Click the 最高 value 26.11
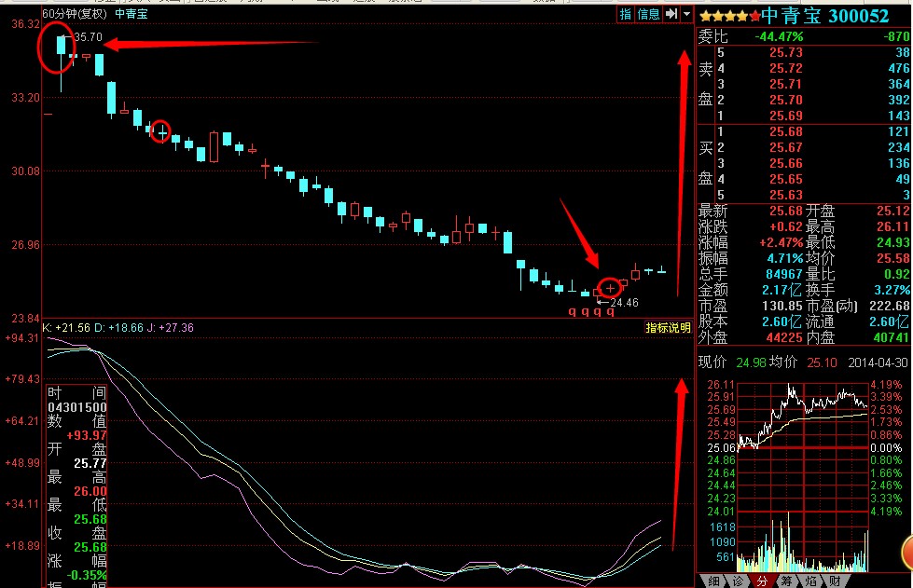Viewport: 913px width, 588px height. click(893, 226)
